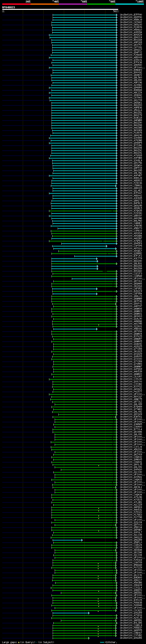Choose the UniRef100_Q9DDT0 hit name
Screen dimensions: 146x644
(131, 590)
